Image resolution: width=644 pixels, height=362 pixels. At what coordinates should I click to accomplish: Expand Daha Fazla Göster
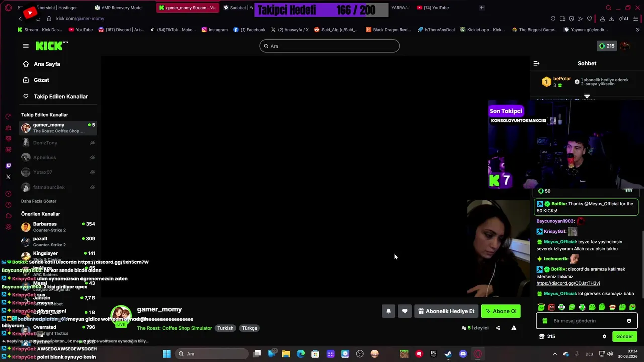pos(39,201)
